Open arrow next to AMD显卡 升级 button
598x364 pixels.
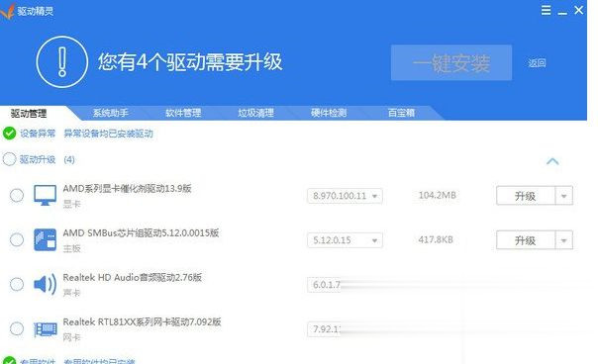click(x=563, y=196)
